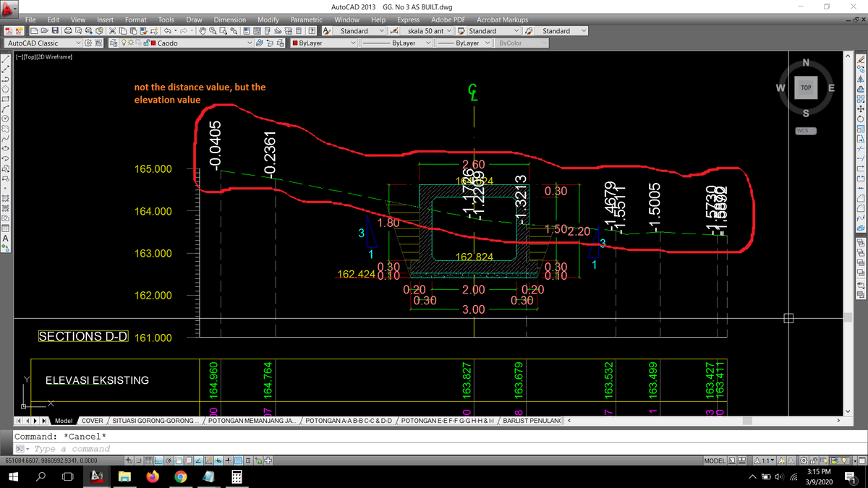868x488 pixels.
Task: Paste from clipboard using the toolbar icon
Action: point(134,31)
